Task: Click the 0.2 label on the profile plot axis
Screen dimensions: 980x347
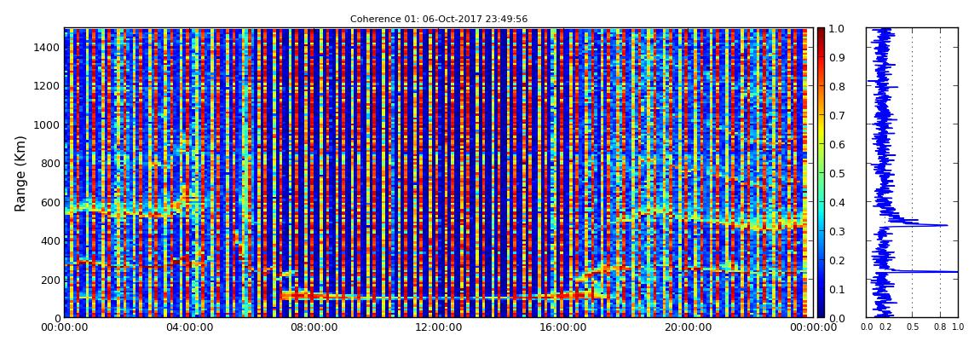Action: [x=885, y=327]
